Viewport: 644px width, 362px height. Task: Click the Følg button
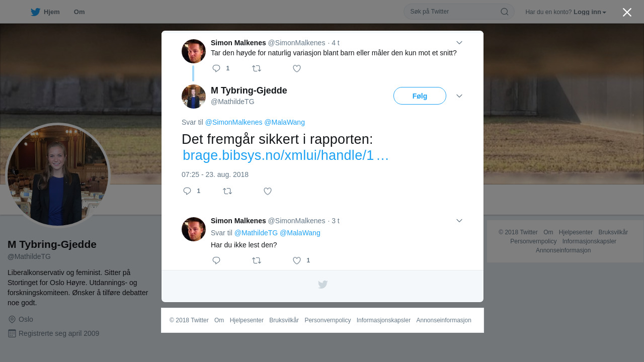point(420,96)
